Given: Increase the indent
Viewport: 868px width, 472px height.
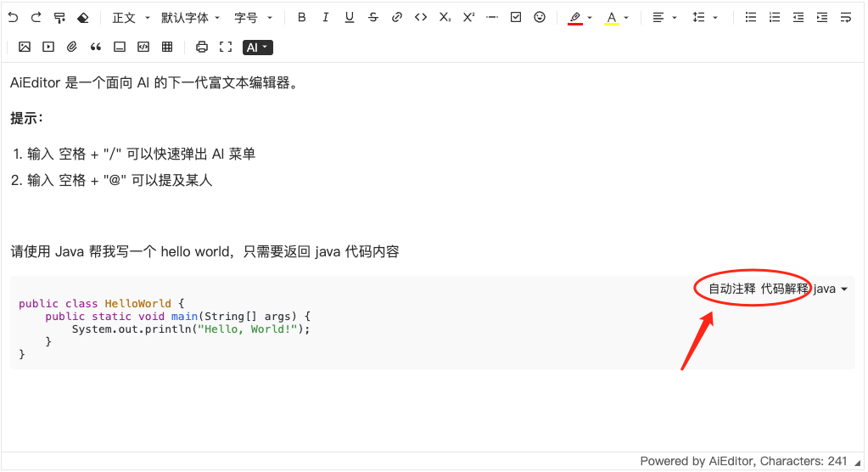Looking at the screenshot, I should (822, 18).
